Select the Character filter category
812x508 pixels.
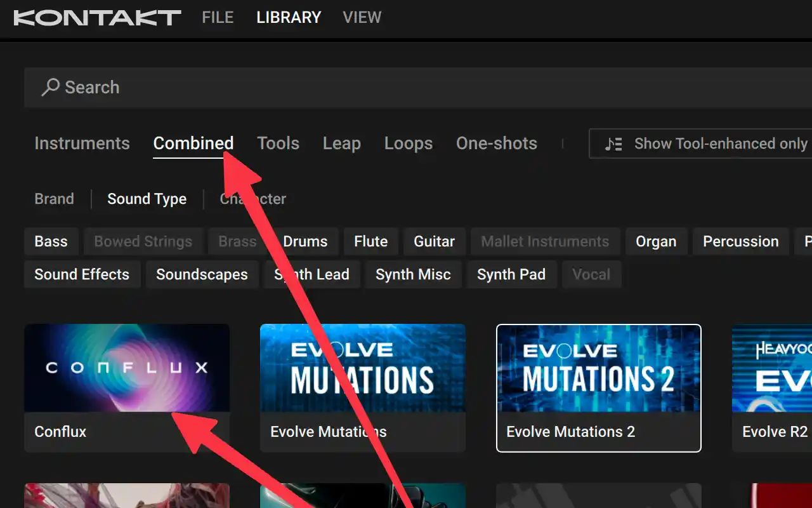coord(253,199)
